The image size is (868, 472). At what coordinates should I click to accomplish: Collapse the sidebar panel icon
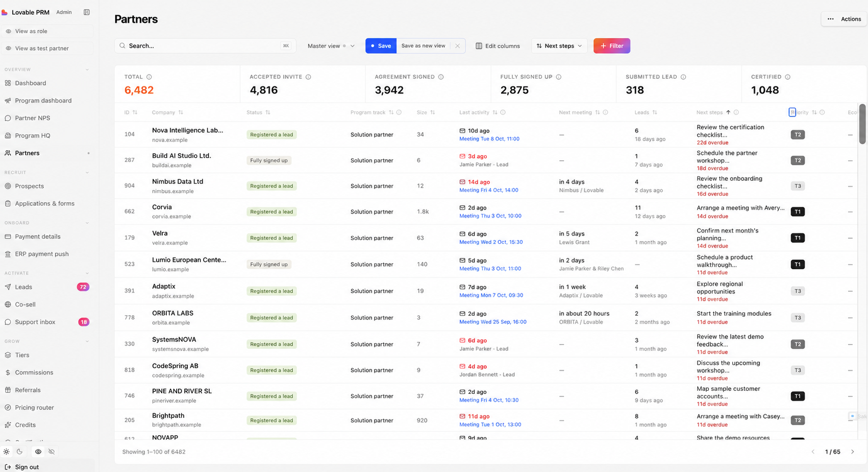[87, 12]
